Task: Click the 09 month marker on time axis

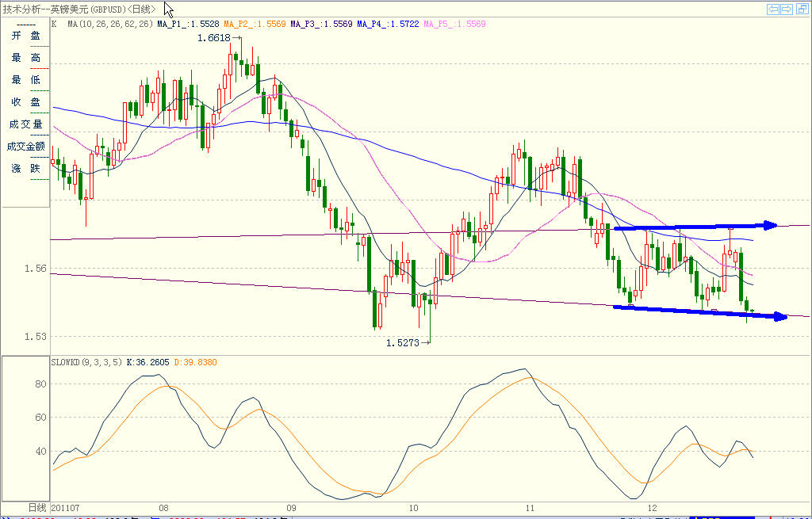Action: pos(291,508)
